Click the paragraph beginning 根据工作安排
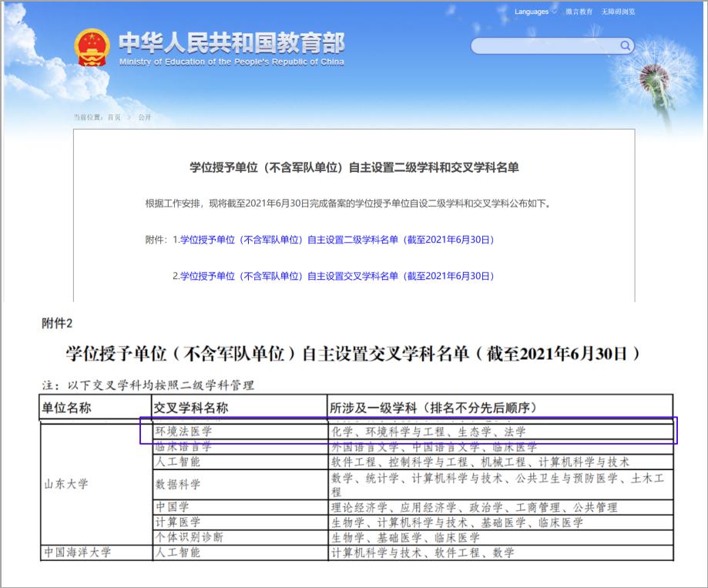Viewport: 708px width, 588px height. pyautogui.click(x=347, y=203)
